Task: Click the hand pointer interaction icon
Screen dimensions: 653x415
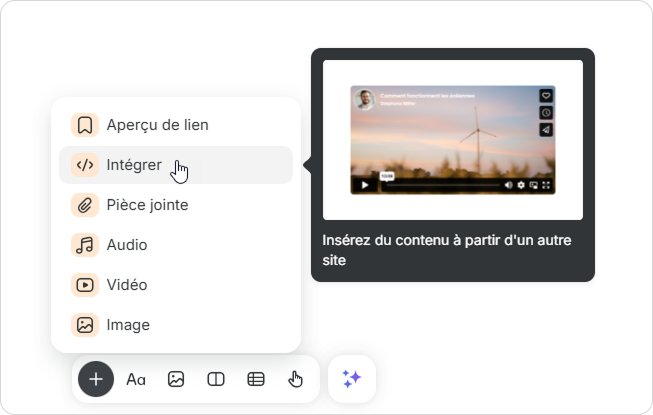Action: [x=295, y=379]
